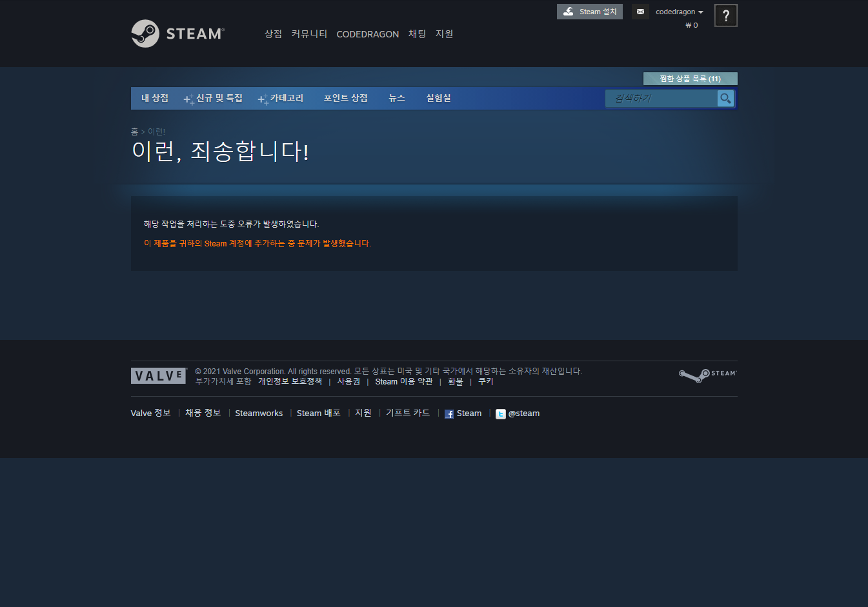Click the Twitter icon beside @steam
Image resolution: width=868 pixels, height=607 pixels.
(x=501, y=414)
